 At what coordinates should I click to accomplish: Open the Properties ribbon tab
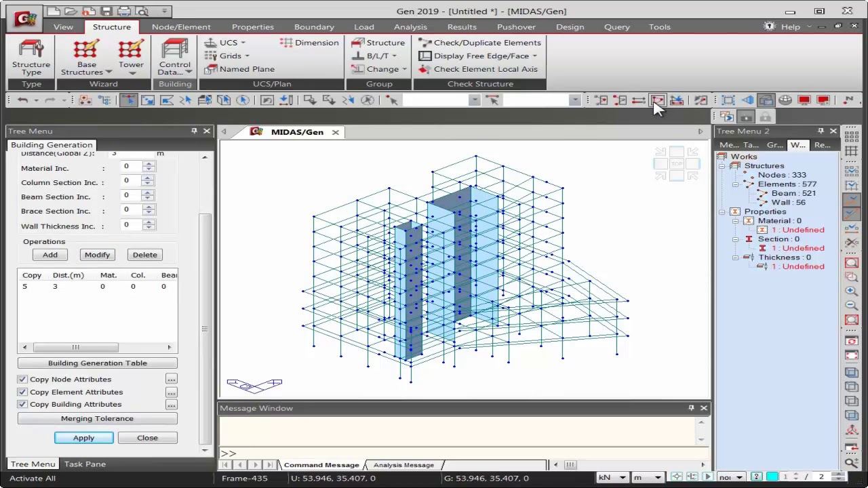[x=253, y=27]
